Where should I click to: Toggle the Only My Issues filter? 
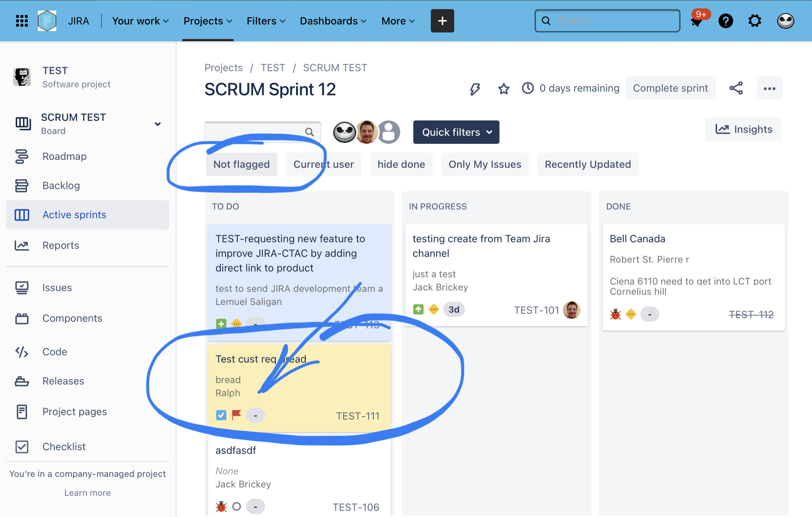485,164
